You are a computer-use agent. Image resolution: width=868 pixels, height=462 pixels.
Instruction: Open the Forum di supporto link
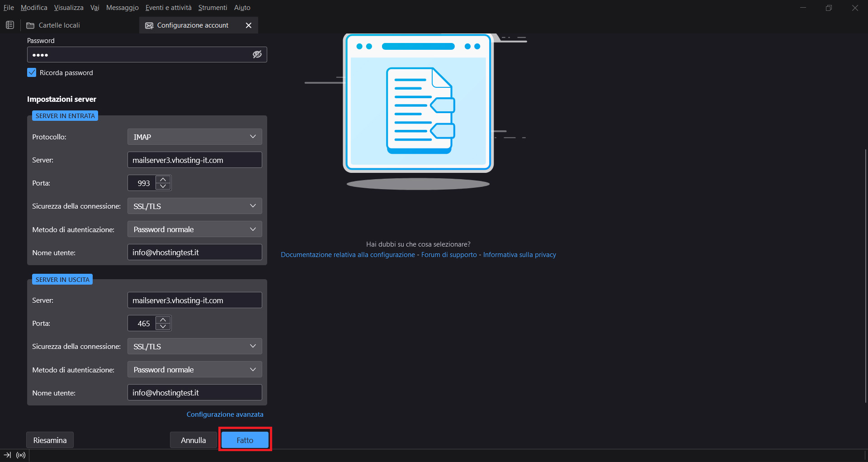pos(449,255)
